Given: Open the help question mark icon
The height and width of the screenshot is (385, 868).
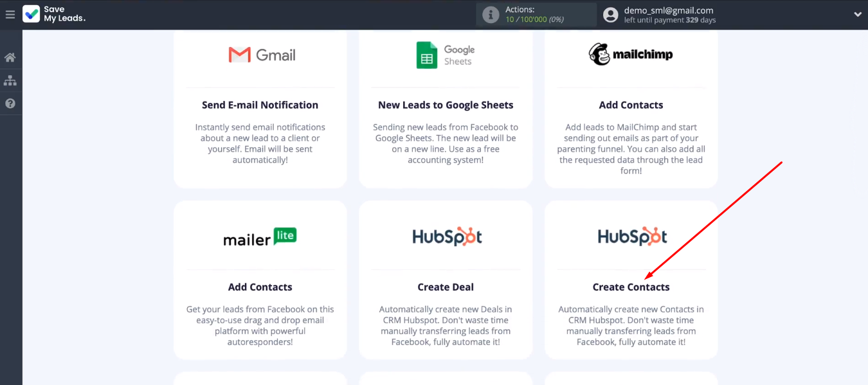Looking at the screenshot, I should [x=10, y=103].
